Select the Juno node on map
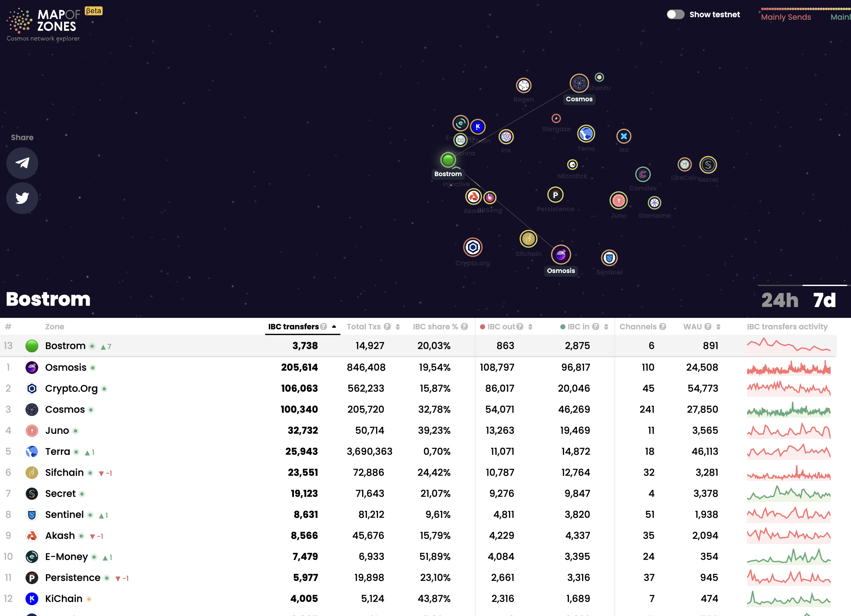Screen dimensions: 851x616 click(618, 201)
